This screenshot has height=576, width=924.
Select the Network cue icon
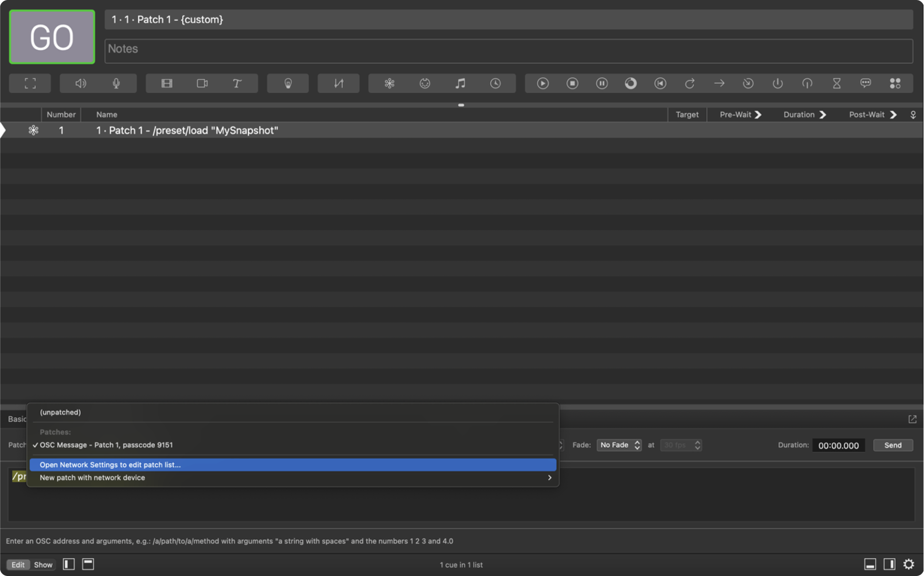[389, 83]
